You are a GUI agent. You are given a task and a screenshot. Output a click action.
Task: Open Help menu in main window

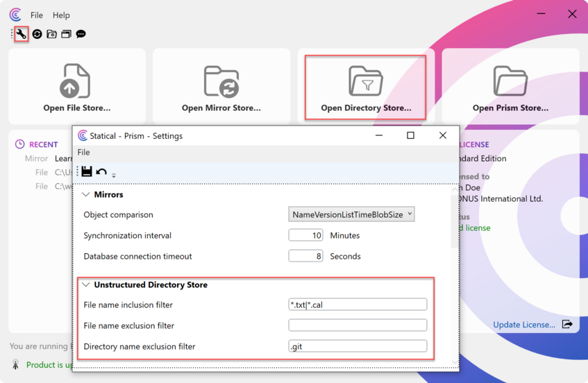point(61,15)
